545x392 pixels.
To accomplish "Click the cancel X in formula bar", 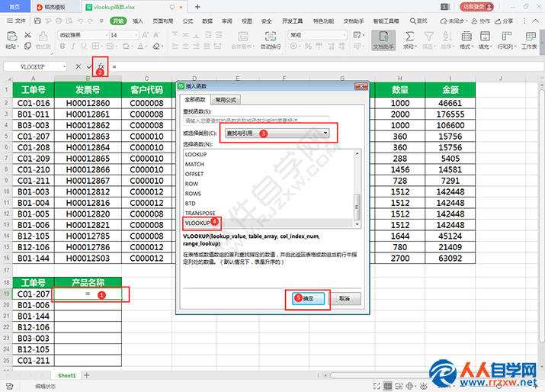I will (x=79, y=66).
